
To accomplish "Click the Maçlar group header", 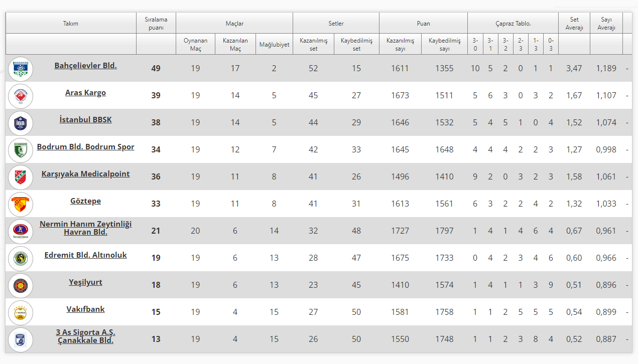I will [x=234, y=24].
